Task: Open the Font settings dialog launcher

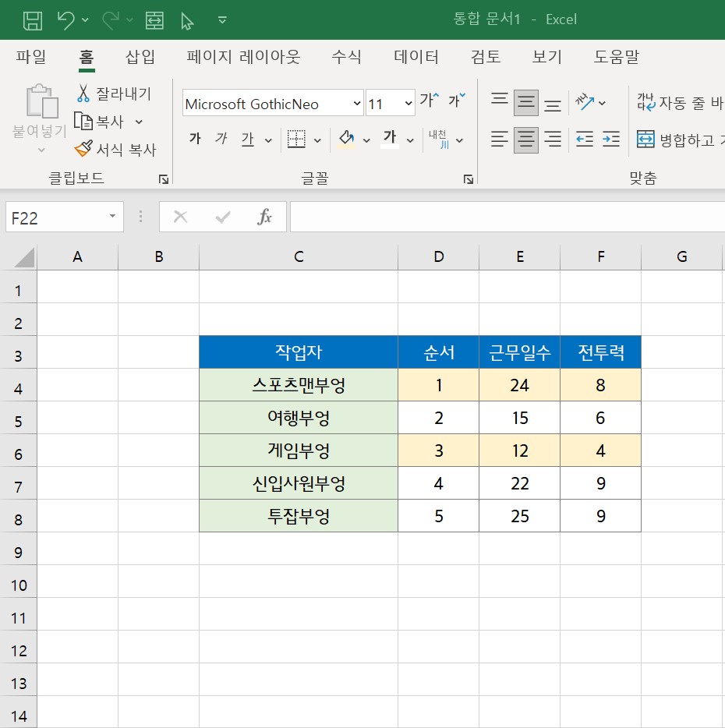Action: click(x=469, y=179)
